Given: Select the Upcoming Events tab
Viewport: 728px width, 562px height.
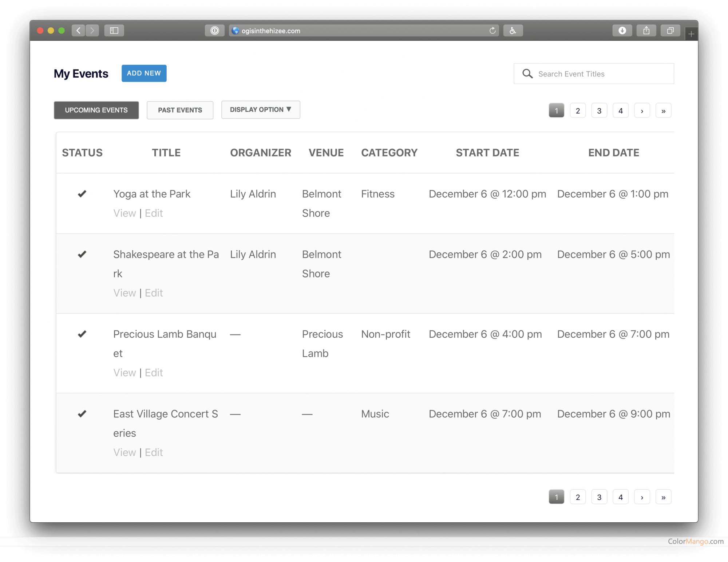Looking at the screenshot, I should click(x=96, y=110).
